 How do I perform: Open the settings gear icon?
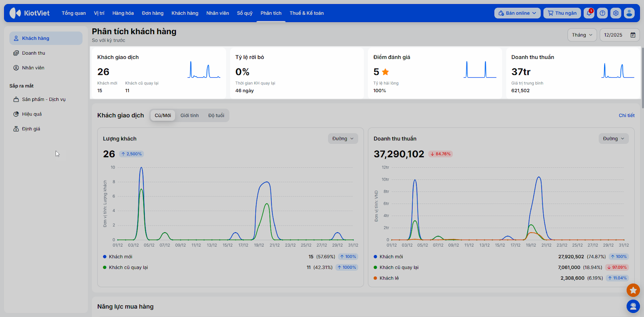point(616,13)
